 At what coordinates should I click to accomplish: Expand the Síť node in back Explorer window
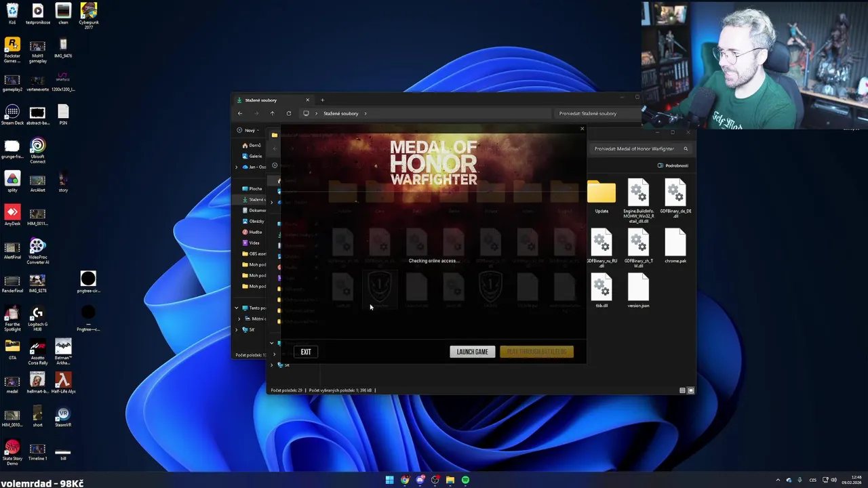coord(237,329)
